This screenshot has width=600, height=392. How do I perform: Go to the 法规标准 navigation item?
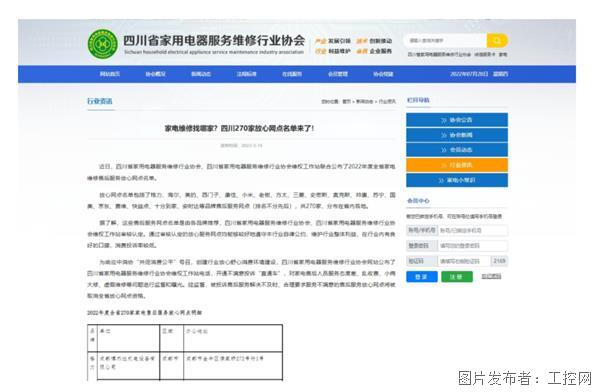(246, 74)
